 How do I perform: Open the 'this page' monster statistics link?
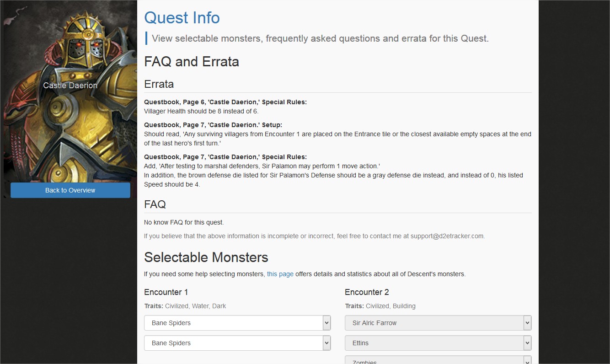tap(280, 274)
